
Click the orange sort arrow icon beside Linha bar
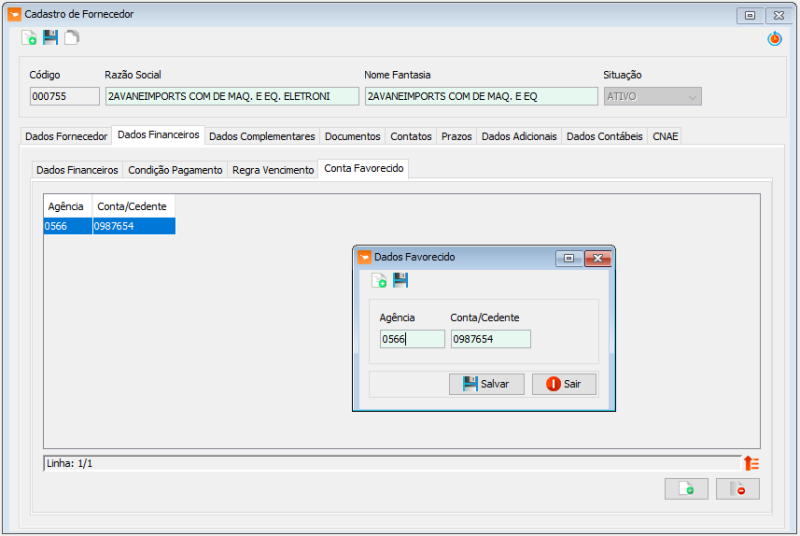(751, 463)
